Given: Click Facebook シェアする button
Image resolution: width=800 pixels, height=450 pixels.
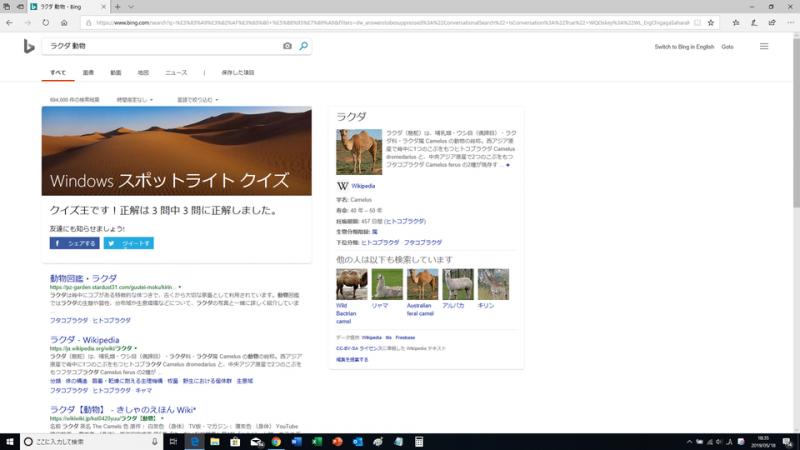Looking at the screenshot, I should tap(74, 243).
